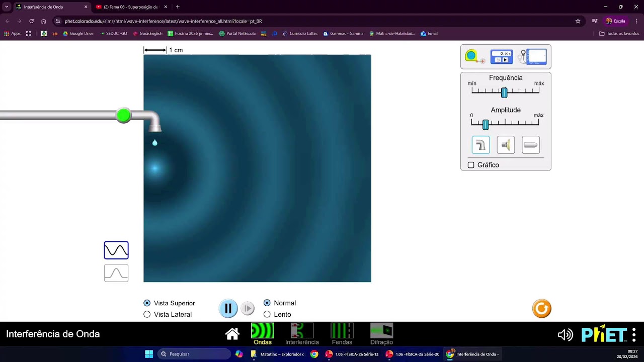
Task: Reload the current page
Action: point(31,21)
